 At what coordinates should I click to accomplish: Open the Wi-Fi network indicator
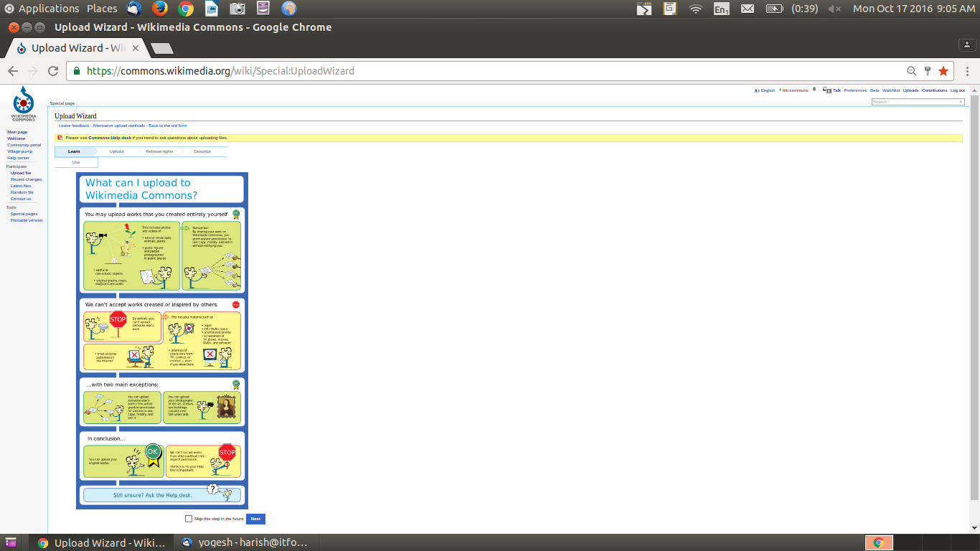695,9
